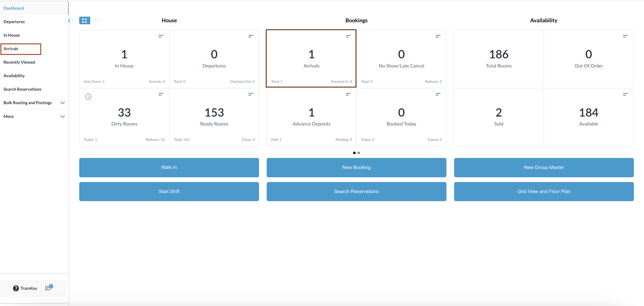644x306 pixels.
Task: Open the TrainKey help icon
Action: click(16, 288)
